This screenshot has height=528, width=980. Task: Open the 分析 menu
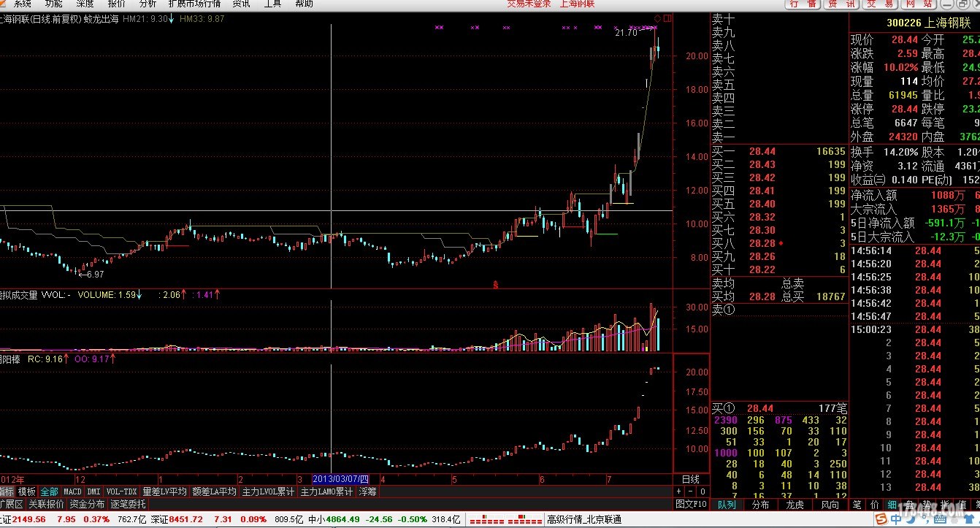[x=148, y=4]
